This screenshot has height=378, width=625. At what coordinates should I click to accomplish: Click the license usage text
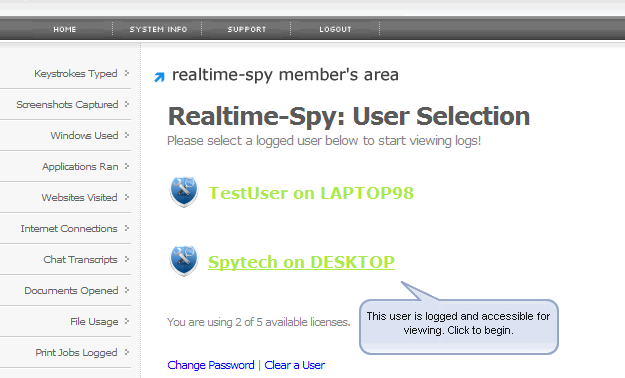(258, 322)
